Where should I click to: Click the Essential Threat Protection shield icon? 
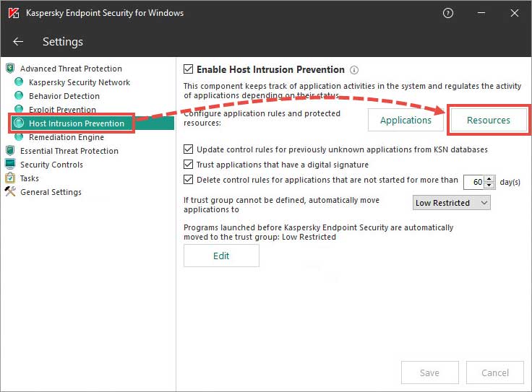10,150
